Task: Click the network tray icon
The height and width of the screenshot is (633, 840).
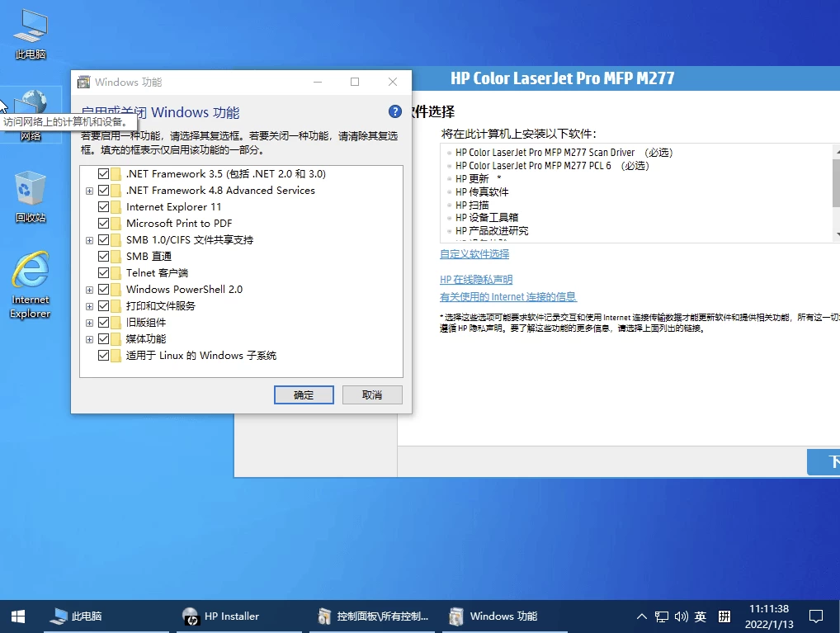Action: [x=662, y=616]
